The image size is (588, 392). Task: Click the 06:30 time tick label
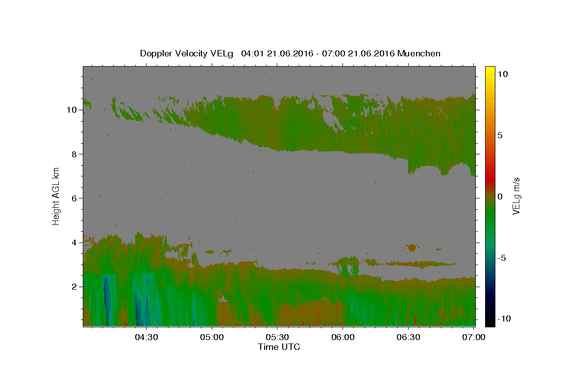pyautogui.click(x=409, y=337)
